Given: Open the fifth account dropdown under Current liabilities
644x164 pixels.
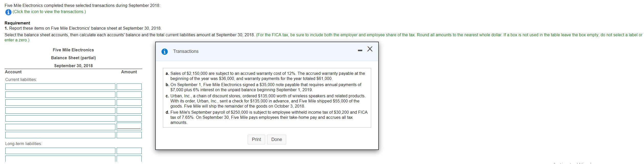Looking at the screenshot, I should pos(60,118).
